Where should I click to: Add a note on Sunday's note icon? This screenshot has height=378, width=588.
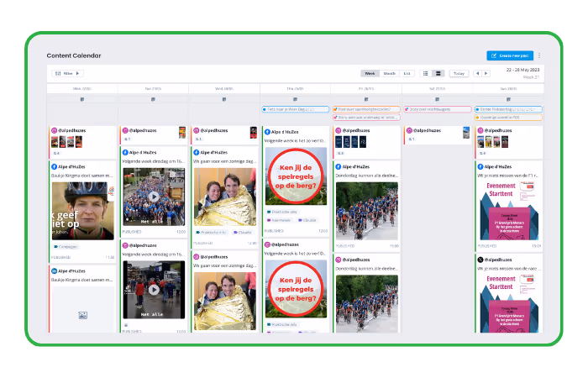click(508, 99)
